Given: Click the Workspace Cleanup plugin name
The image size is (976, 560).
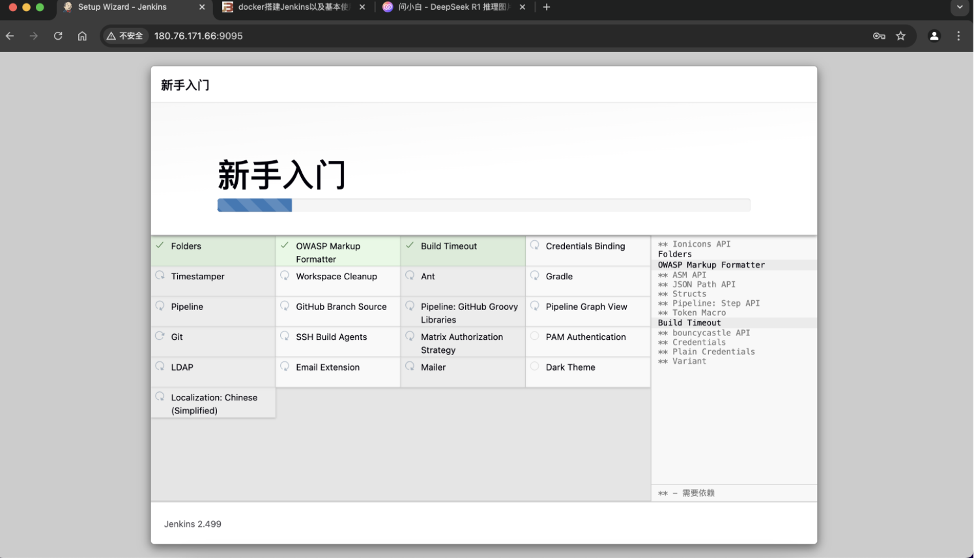Looking at the screenshot, I should pyautogui.click(x=337, y=277).
